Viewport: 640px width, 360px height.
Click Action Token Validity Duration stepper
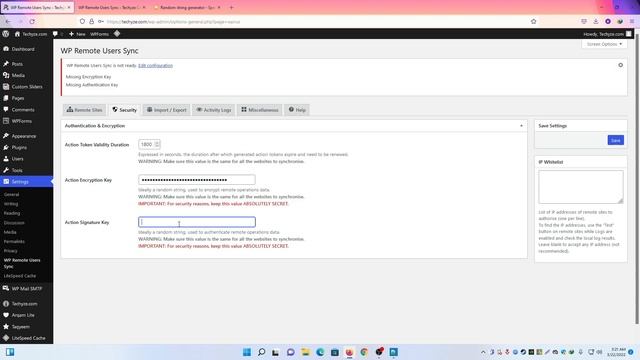pyautogui.click(x=157, y=144)
